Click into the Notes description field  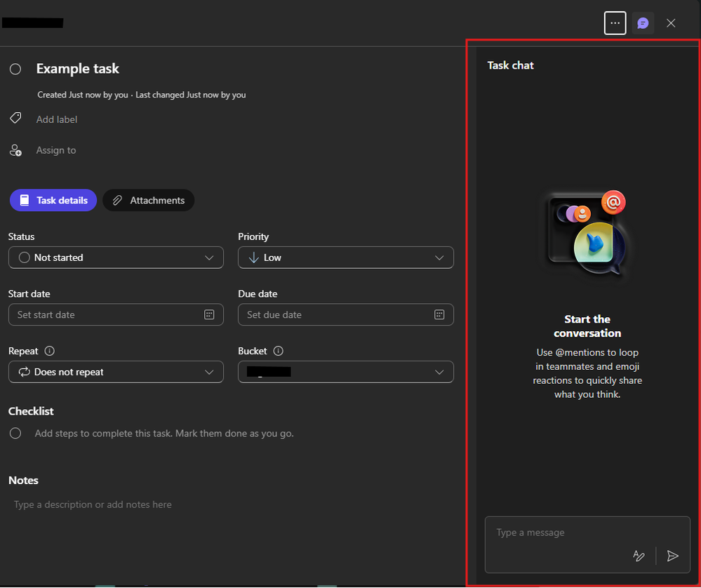(x=93, y=505)
